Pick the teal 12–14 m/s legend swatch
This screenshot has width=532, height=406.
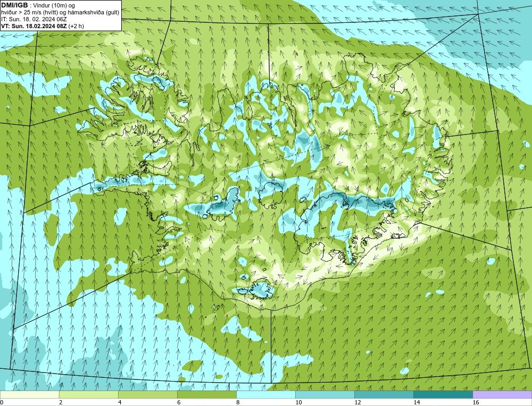click(x=384, y=394)
